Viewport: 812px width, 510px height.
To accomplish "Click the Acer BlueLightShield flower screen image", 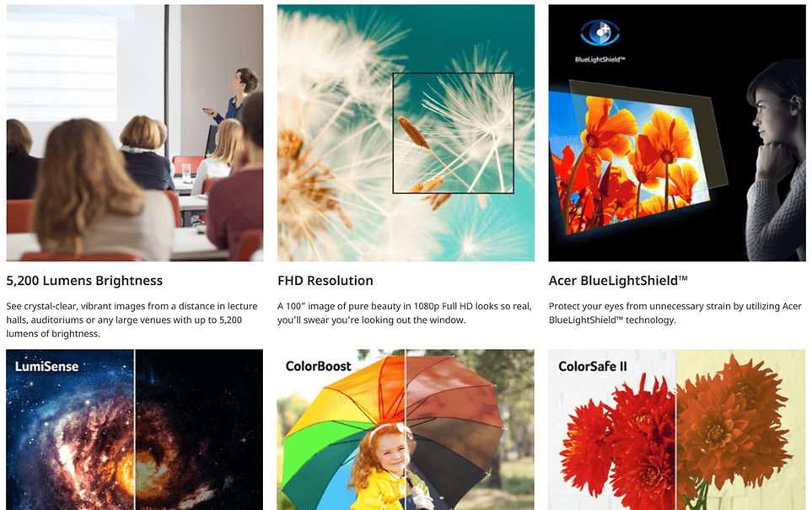I will coord(677,133).
